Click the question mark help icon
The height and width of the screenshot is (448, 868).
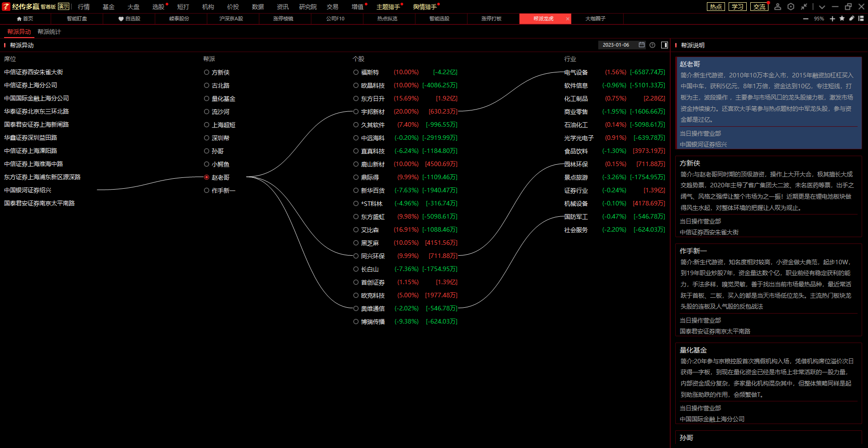click(x=652, y=45)
